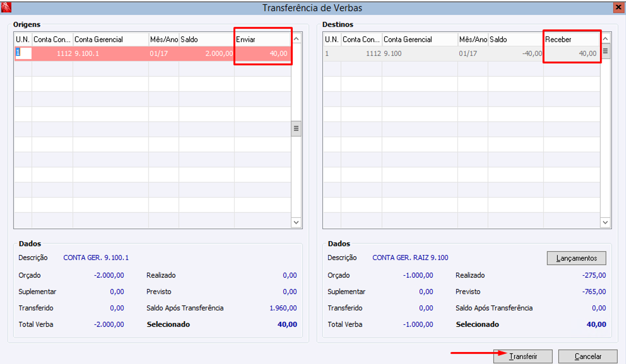Click the Cancelar button
This screenshot has height=364, width=626.
tap(588, 356)
